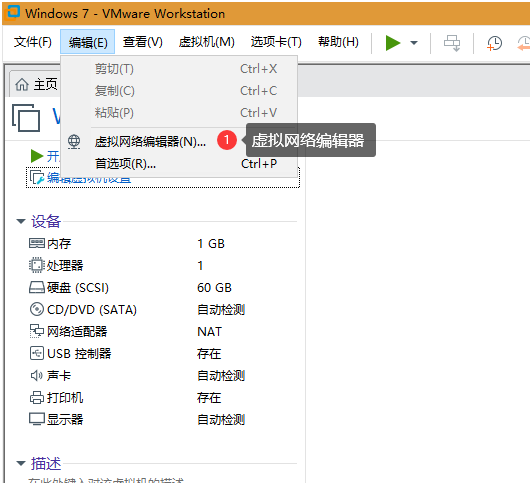Click 自动检测 value for 声卡
The width and height of the screenshot is (531, 484).
221,376
